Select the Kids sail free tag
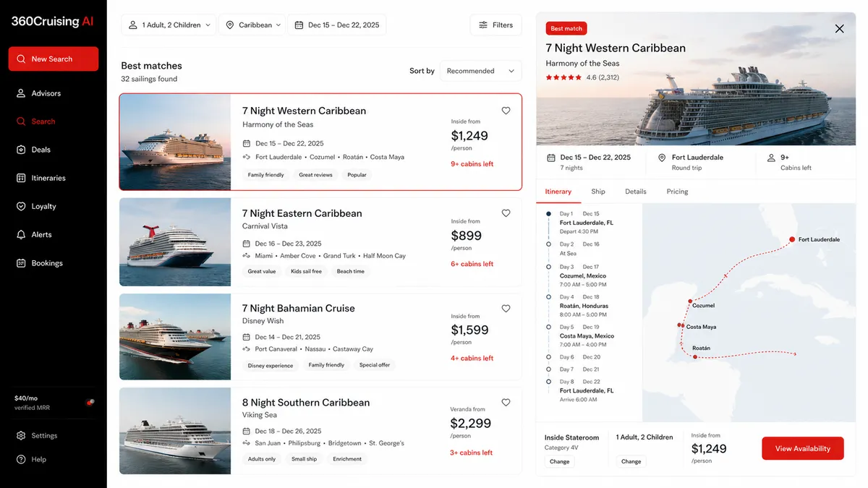This screenshot has width=868, height=488. (x=306, y=271)
